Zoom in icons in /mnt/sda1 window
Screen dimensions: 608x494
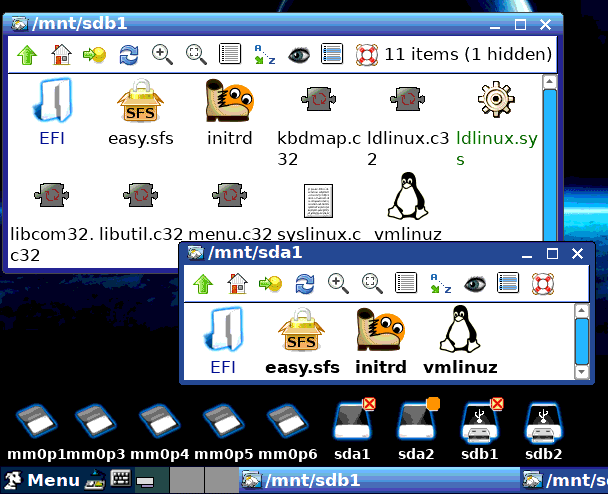[x=338, y=283]
